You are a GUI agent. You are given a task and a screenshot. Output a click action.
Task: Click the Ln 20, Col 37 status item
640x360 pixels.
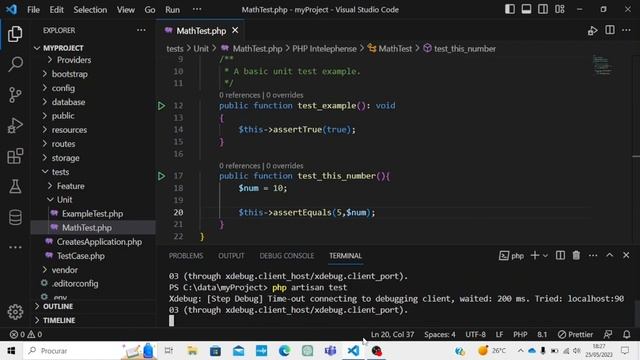point(392,334)
